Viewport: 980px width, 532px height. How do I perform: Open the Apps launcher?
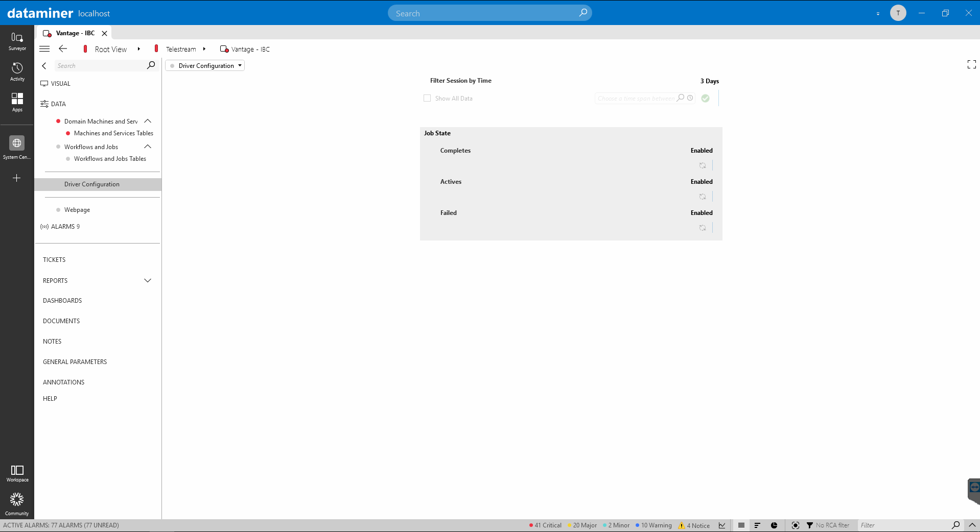[17, 102]
